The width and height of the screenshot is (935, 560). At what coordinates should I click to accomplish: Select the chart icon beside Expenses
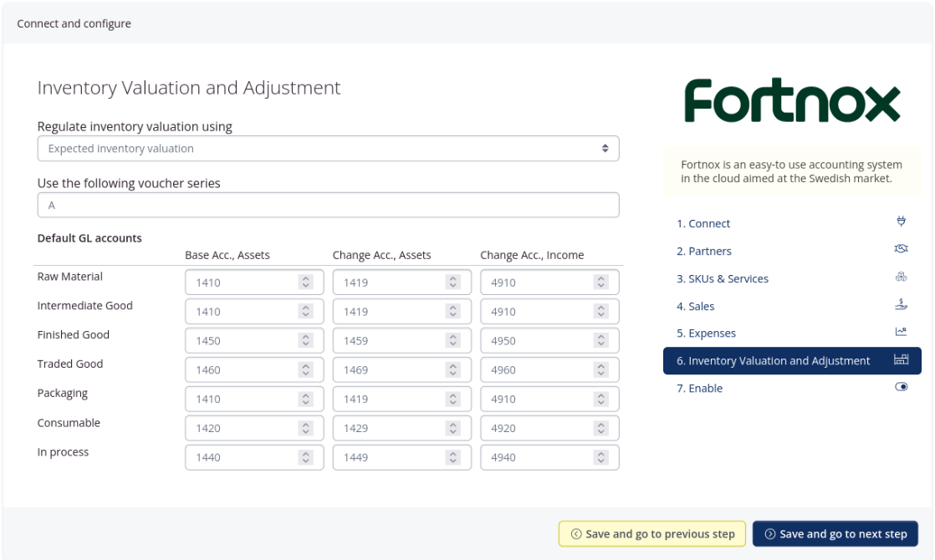click(x=901, y=330)
